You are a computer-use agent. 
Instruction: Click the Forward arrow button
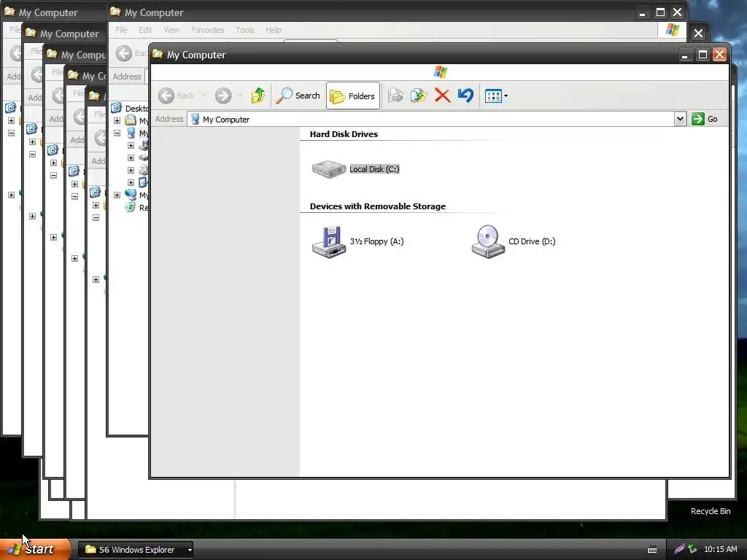223,96
